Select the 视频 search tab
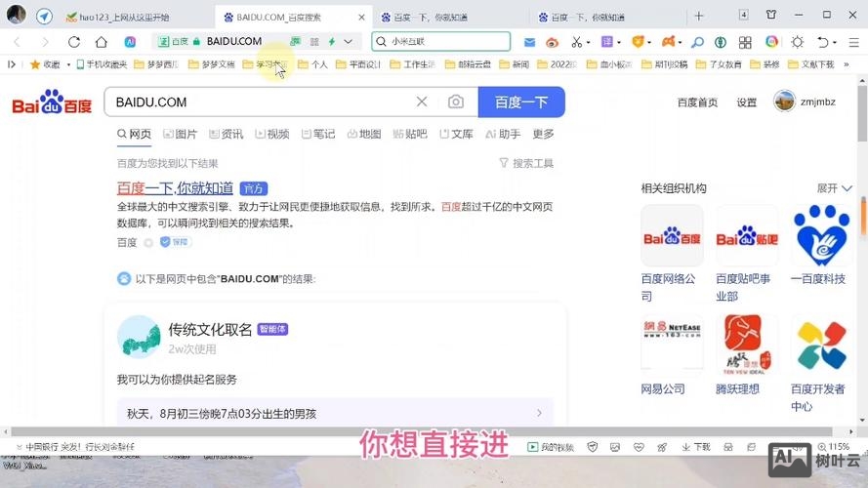This screenshot has height=488, width=868. pos(271,134)
